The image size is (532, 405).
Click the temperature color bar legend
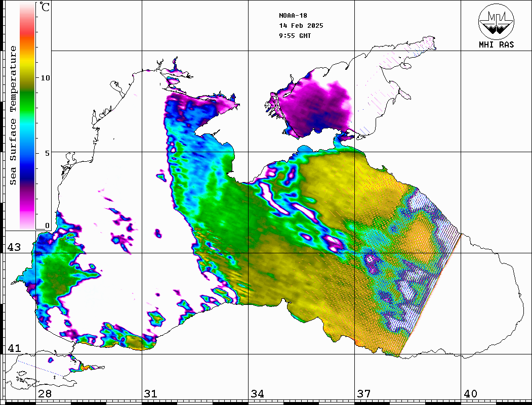click(27, 116)
